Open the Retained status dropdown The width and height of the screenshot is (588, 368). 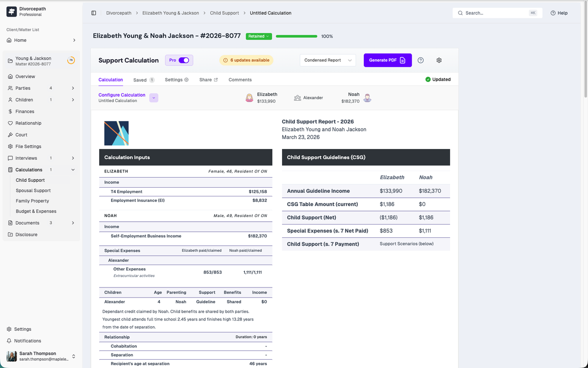259,36
